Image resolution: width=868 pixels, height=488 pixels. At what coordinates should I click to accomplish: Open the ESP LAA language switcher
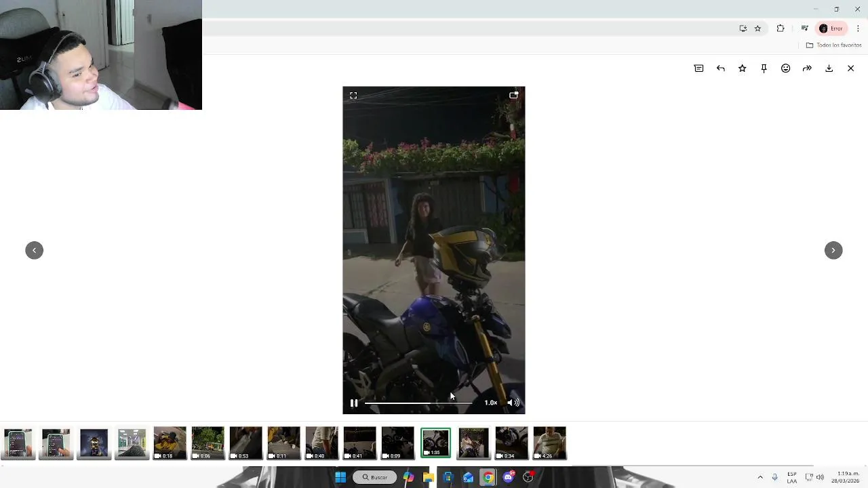(792, 477)
